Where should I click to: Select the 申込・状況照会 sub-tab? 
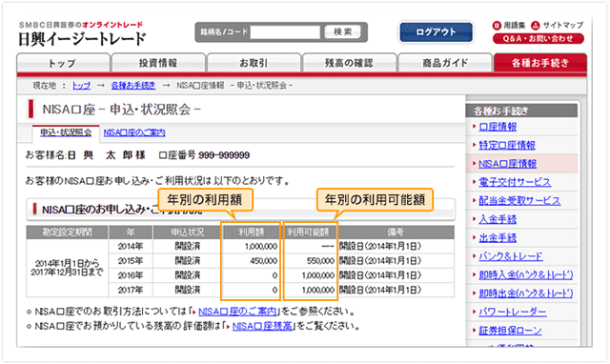(66, 132)
